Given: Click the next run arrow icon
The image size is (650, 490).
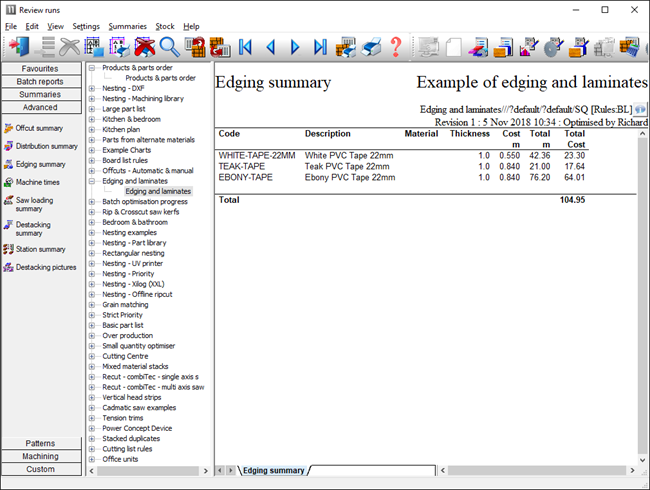Looking at the screenshot, I should (x=295, y=47).
